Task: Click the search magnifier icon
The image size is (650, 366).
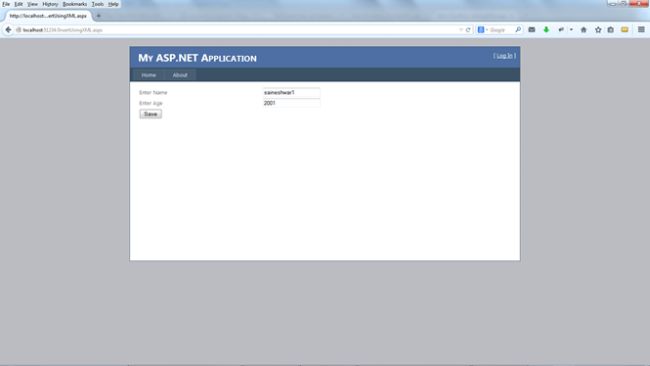Action: pos(518,30)
